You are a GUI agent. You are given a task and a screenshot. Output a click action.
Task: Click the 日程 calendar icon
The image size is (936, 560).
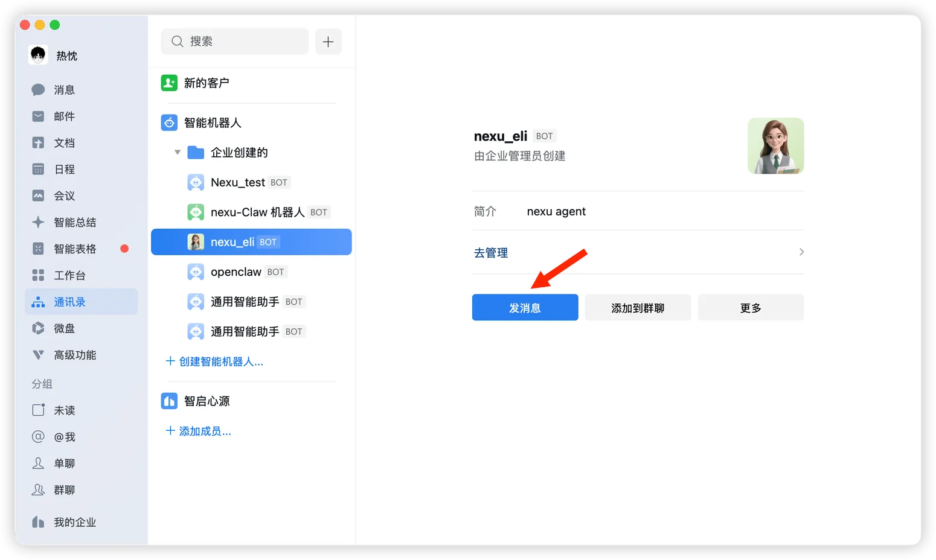tap(38, 170)
